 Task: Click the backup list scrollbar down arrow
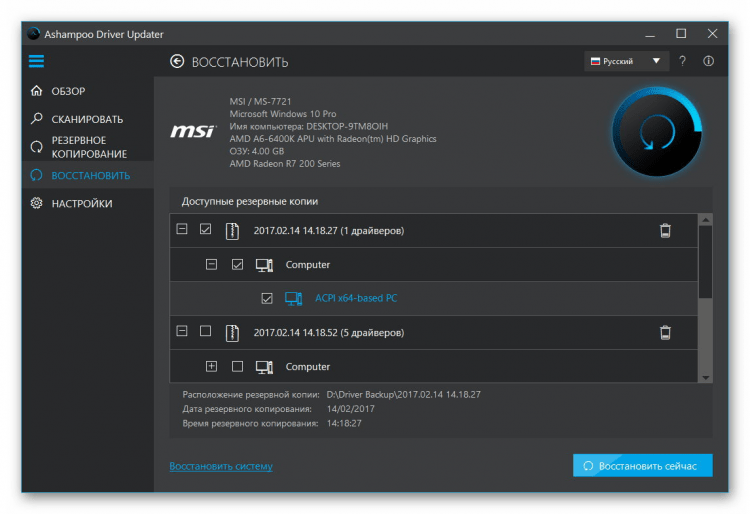(705, 376)
